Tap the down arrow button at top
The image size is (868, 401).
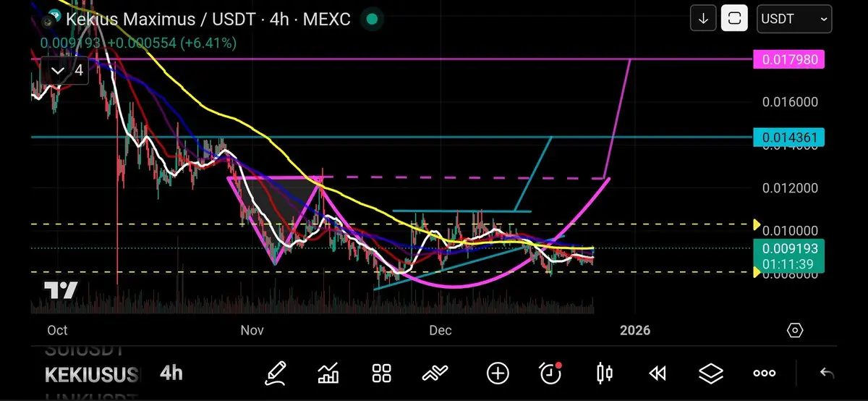702,20
